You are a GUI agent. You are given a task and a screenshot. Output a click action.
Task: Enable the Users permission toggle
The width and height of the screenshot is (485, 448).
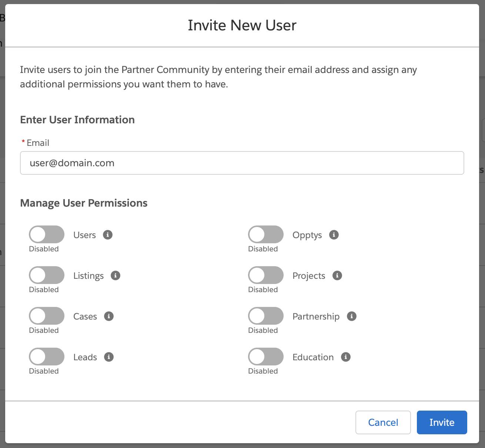point(47,234)
